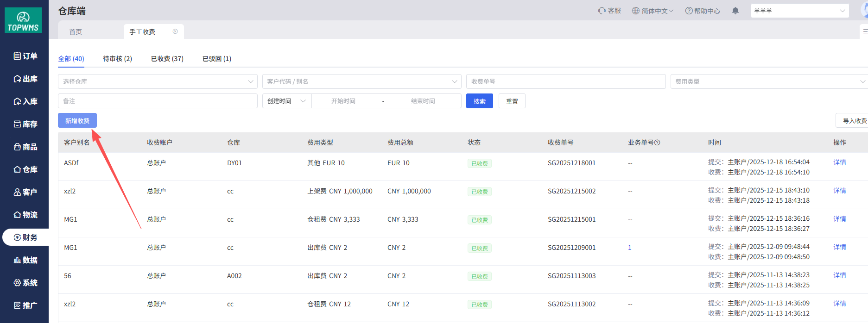Viewport: 868px width, 323px height.
Task: Expand the 创建时间 time type dropdown
Action: (x=286, y=101)
